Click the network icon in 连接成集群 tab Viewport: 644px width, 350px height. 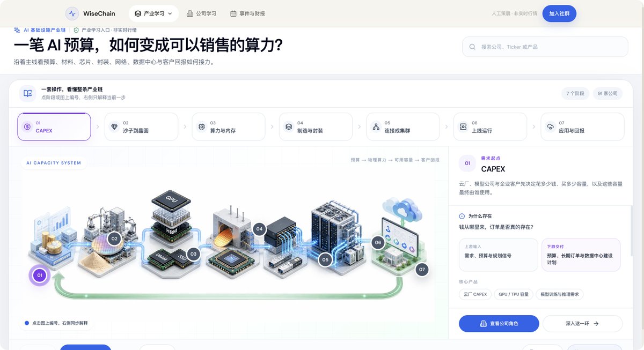tap(376, 127)
